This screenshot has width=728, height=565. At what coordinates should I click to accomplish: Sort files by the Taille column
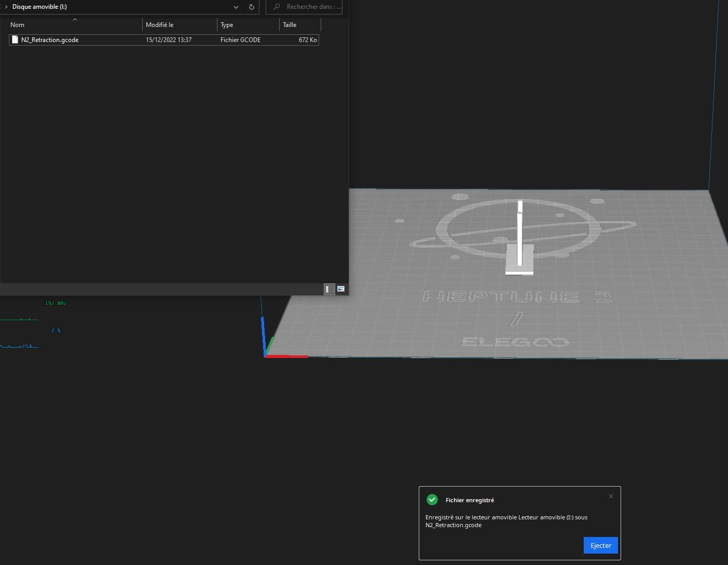[x=300, y=25]
